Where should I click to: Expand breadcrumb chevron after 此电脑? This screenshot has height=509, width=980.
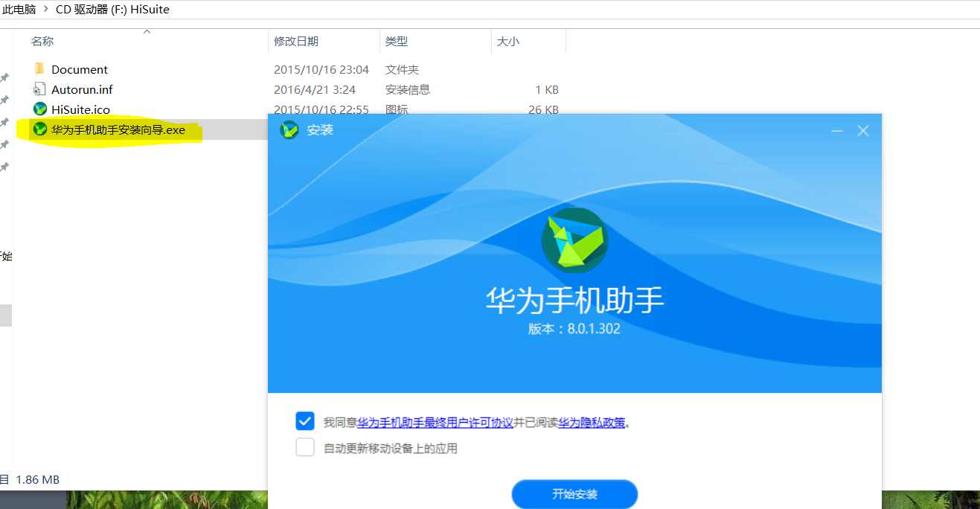45,10
